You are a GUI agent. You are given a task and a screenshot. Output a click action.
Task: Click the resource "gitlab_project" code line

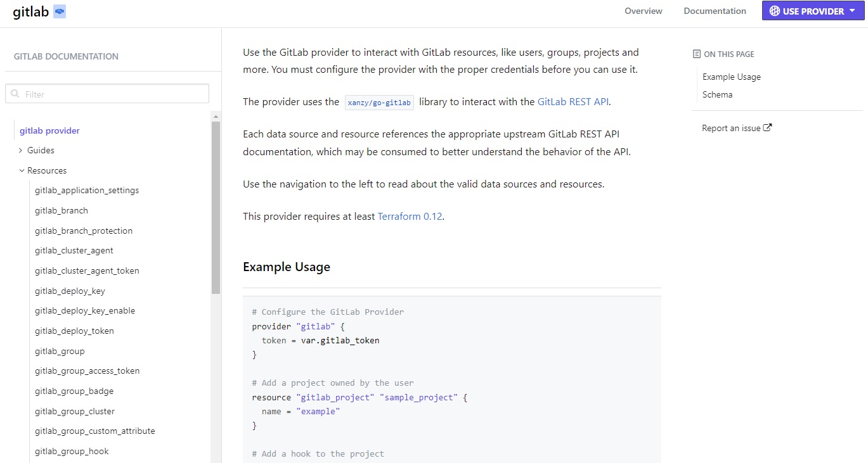coord(360,397)
